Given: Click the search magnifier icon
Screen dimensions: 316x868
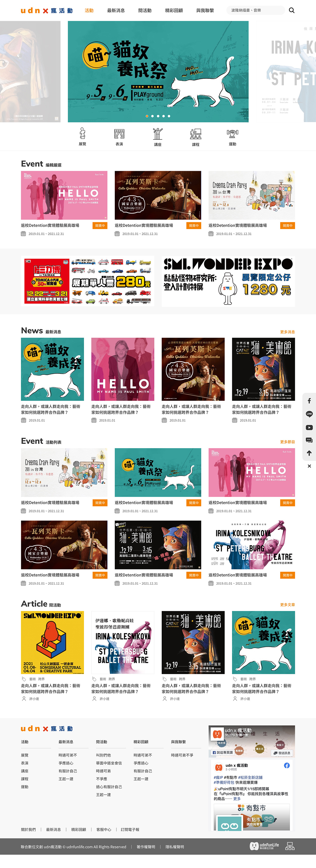Looking at the screenshot, I should coord(292,11).
